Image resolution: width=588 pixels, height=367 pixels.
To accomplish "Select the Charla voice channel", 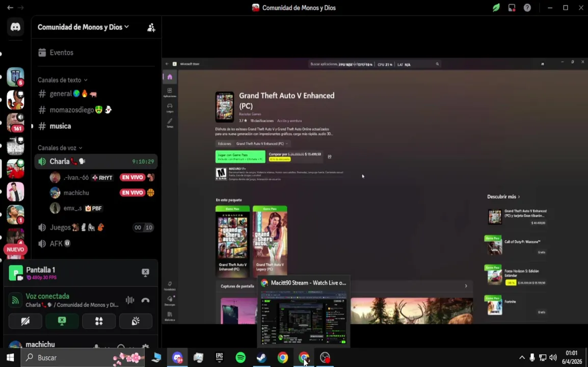I will 96,162.
